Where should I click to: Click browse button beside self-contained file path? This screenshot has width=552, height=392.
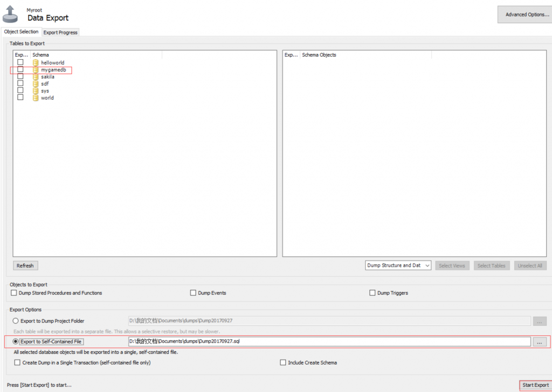tap(539, 341)
